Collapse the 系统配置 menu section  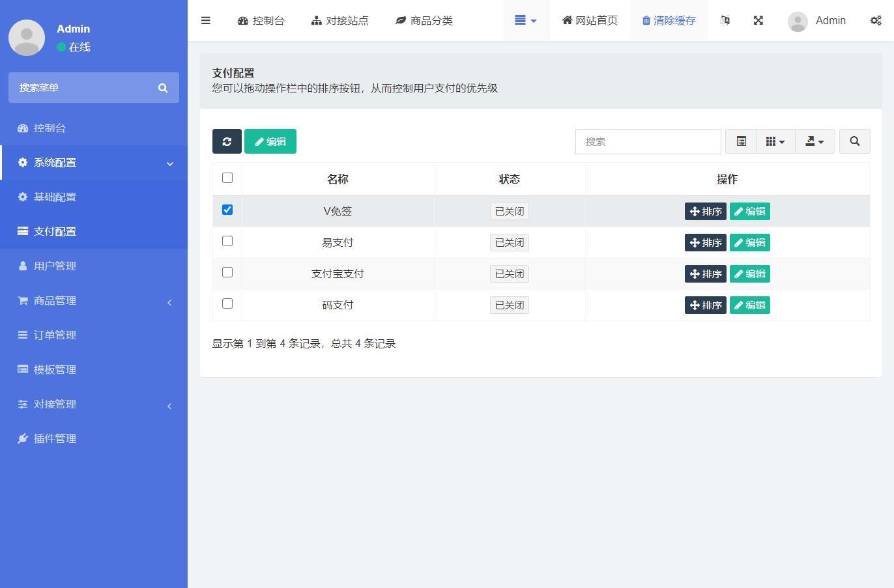[x=94, y=163]
